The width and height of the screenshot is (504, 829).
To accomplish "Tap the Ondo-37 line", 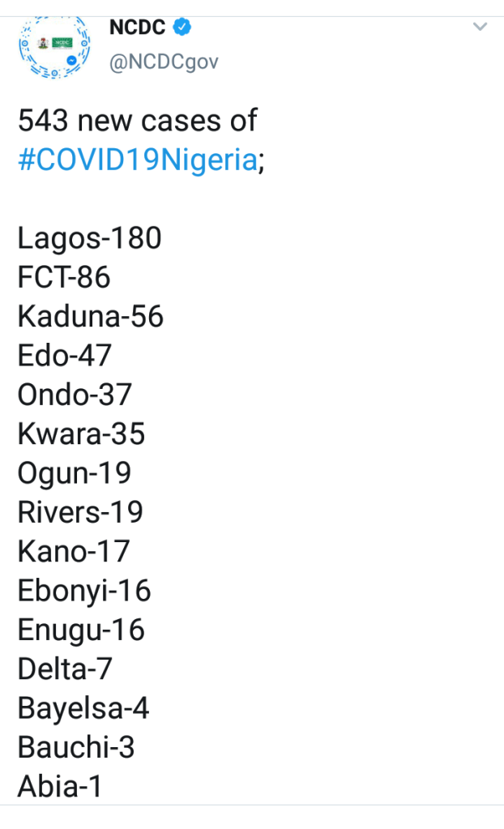I will click(x=75, y=395).
